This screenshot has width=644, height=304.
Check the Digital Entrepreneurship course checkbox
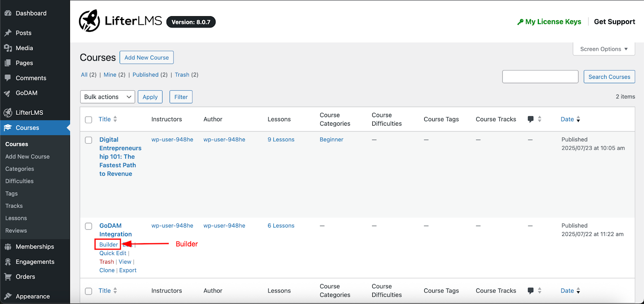coord(89,140)
